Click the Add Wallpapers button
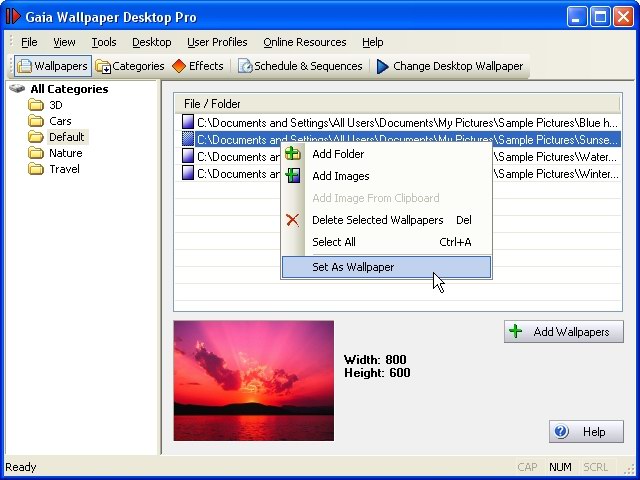 click(564, 331)
